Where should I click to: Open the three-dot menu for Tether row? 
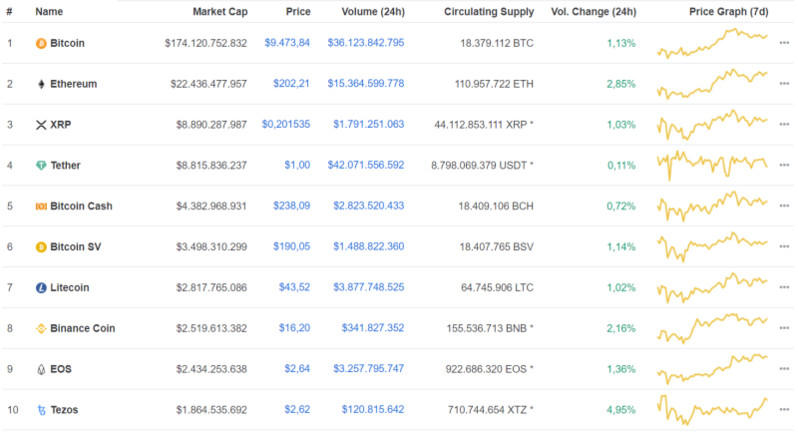(784, 165)
